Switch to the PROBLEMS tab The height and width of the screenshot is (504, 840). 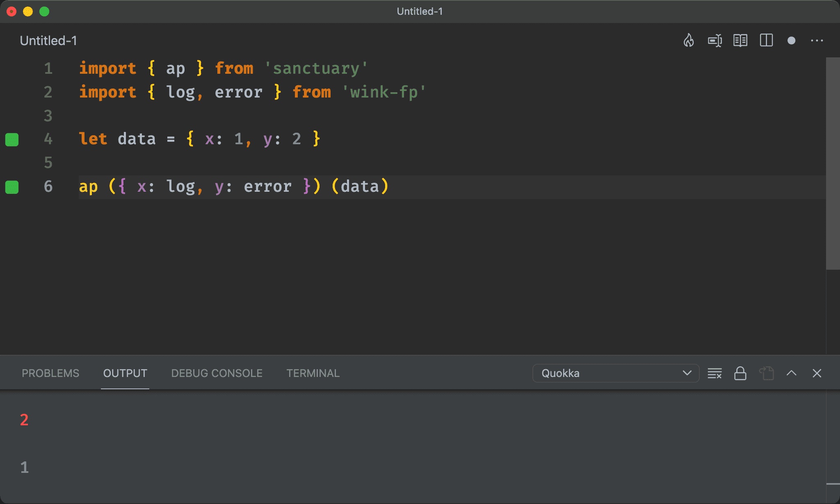click(50, 373)
